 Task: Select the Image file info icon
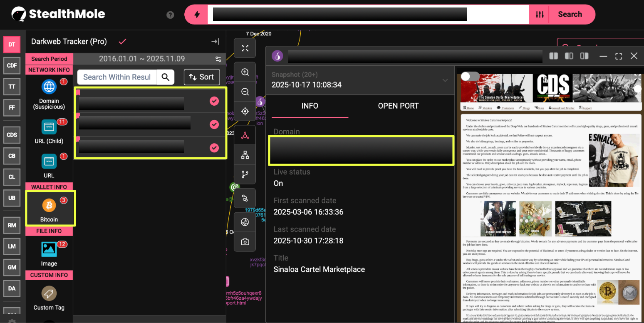(49, 249)
